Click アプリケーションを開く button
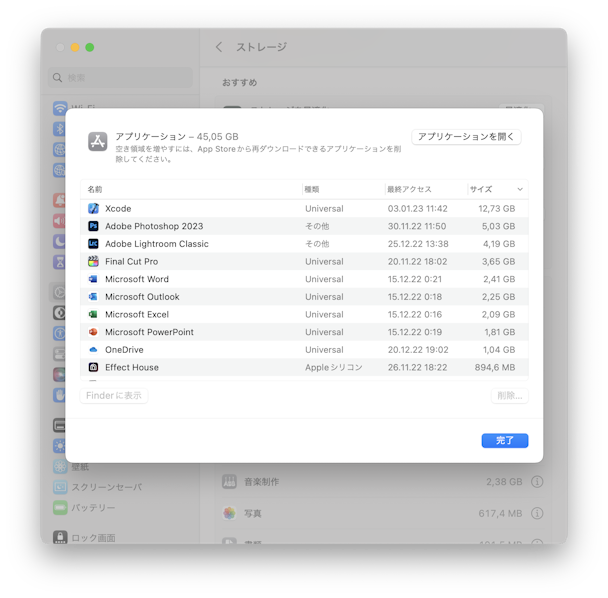 tap(466, 137)
